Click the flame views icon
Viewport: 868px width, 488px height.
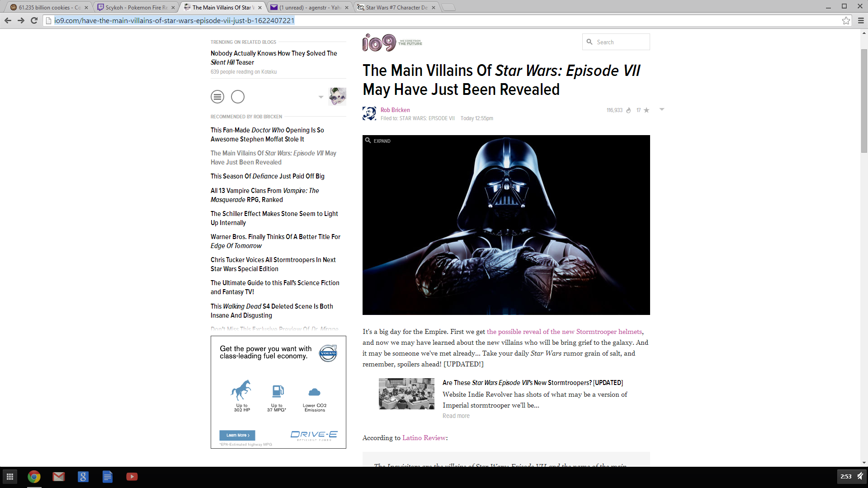(x=628, y=110)
